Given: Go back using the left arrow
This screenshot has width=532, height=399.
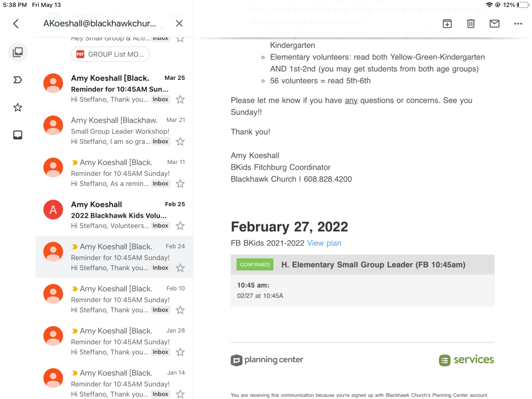Looking at the screenshot, I should tap(16, 24).
